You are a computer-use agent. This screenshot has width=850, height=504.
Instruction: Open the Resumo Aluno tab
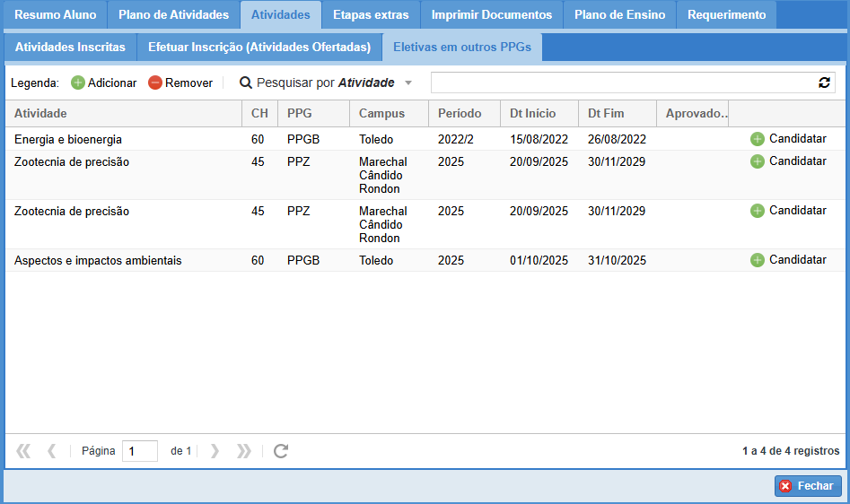point(56,15)
